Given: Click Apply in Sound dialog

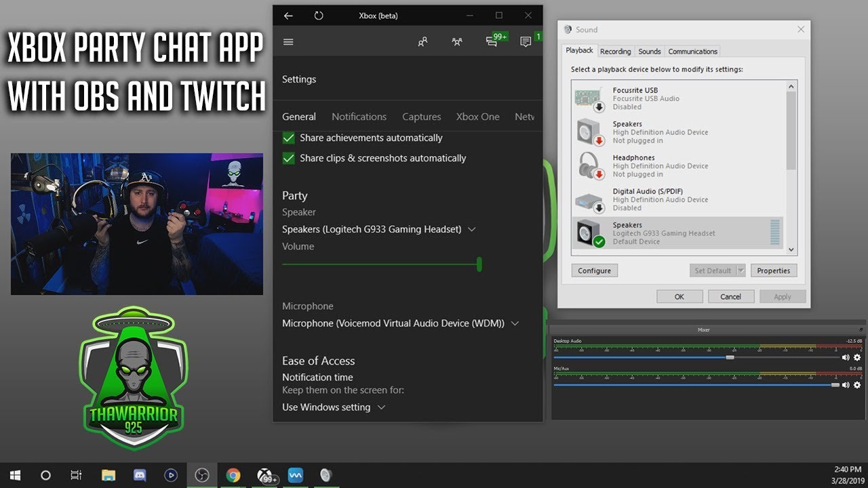Looking at the screenshot, I should click(783, 296).
